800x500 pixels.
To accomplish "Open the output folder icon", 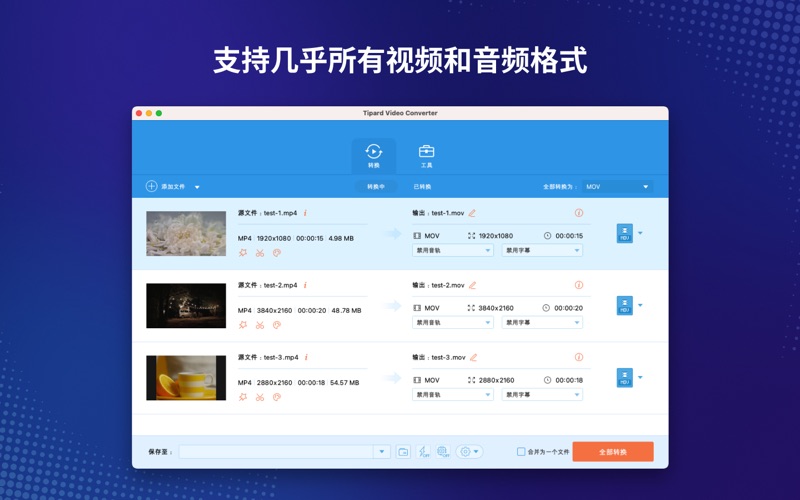I will tap(403, 452).
